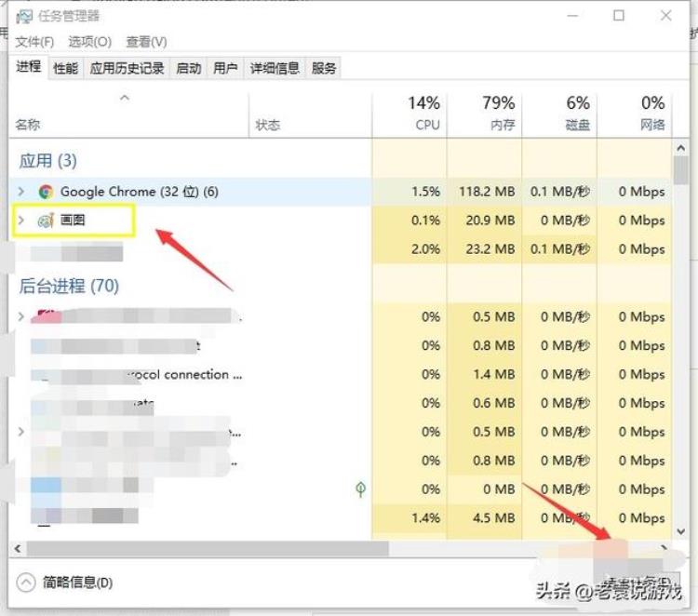The height and width of the screenshot is (616, 698).
Task: Expand the background process row showing 0.5 MB after the 0.6 MB row
Action: pyautogui.click(x=20, y=432)
